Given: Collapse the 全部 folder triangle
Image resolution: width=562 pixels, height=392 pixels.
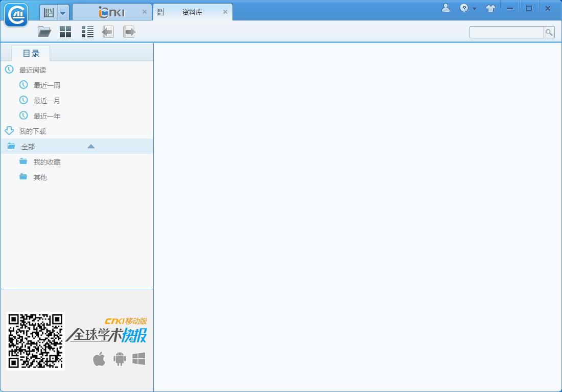Looking at the screenshot, I should 91,146.
